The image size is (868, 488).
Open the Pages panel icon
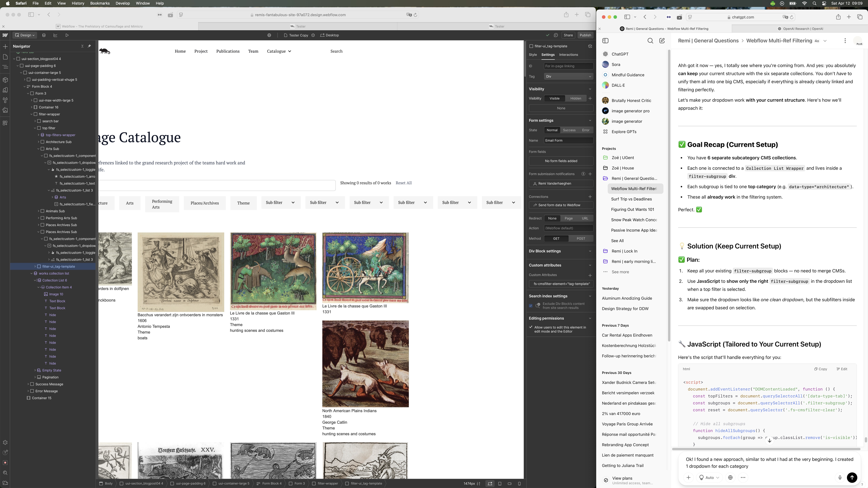(5, 57)
